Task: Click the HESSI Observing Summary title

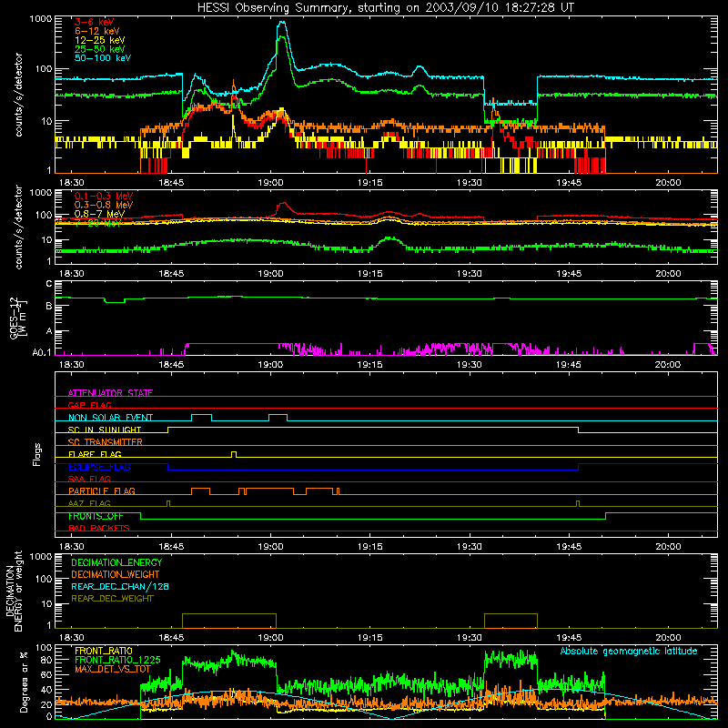Action: [x=385, y=8]
